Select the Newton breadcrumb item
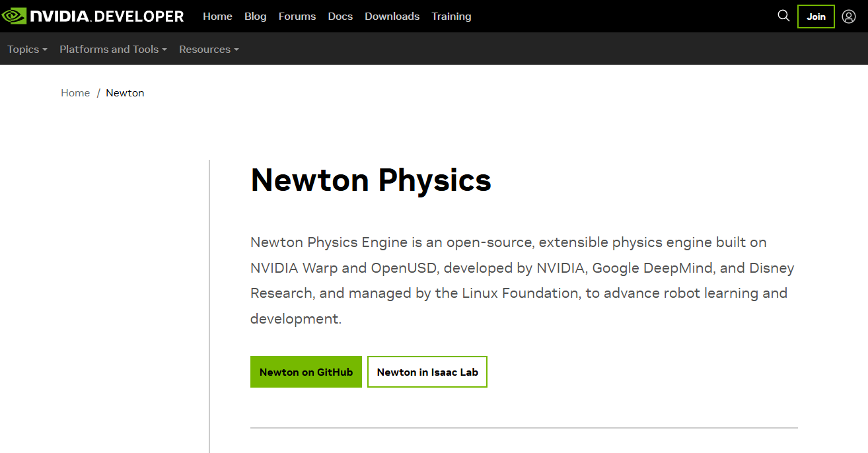The width and height of the screenshot is (868, 453). tap(125, 93)
